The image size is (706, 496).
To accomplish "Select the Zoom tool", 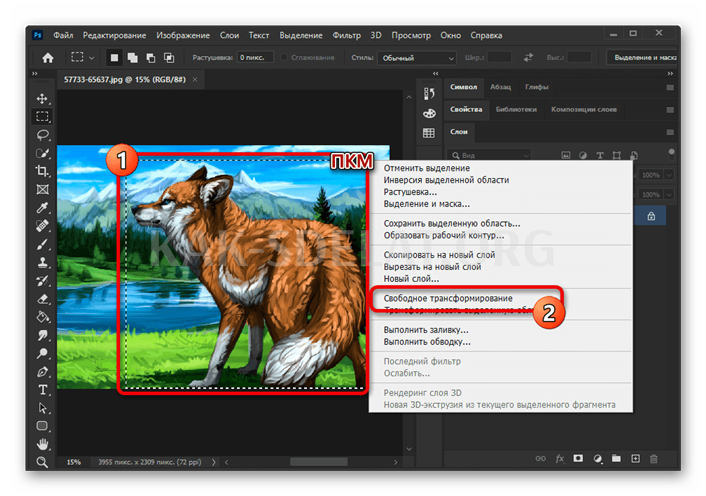I will pyautogui.click(x=42, y=462).
